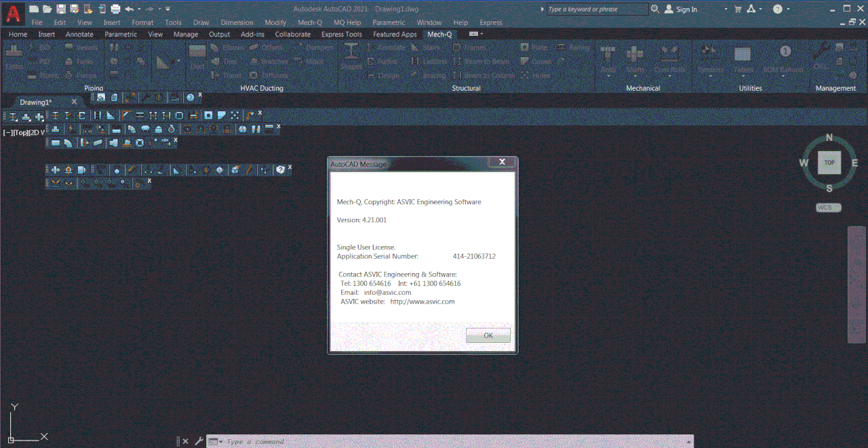This screenshot has width=868, height=448.
Task: Click the Beam to Column tool
Action: [x=484, y=75]
